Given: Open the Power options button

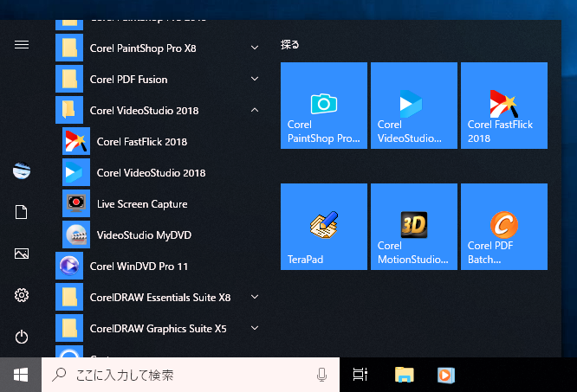Looking at the screenshot, I should pos(22,337).
